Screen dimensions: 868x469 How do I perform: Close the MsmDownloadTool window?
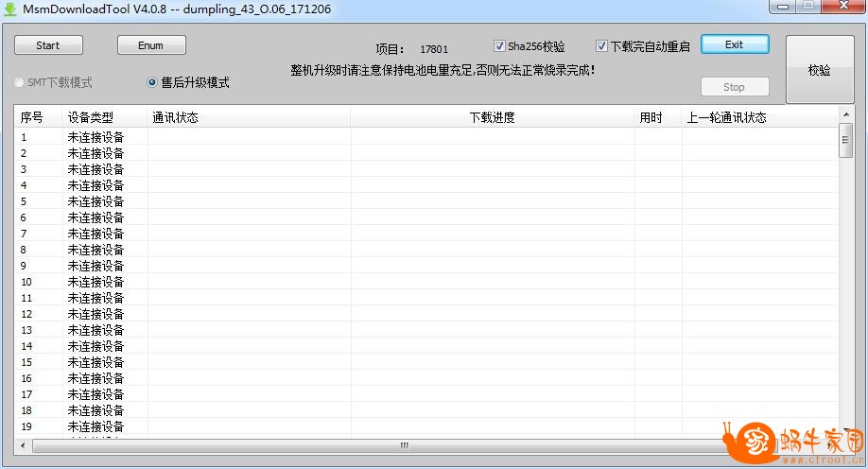pos(843,6)
